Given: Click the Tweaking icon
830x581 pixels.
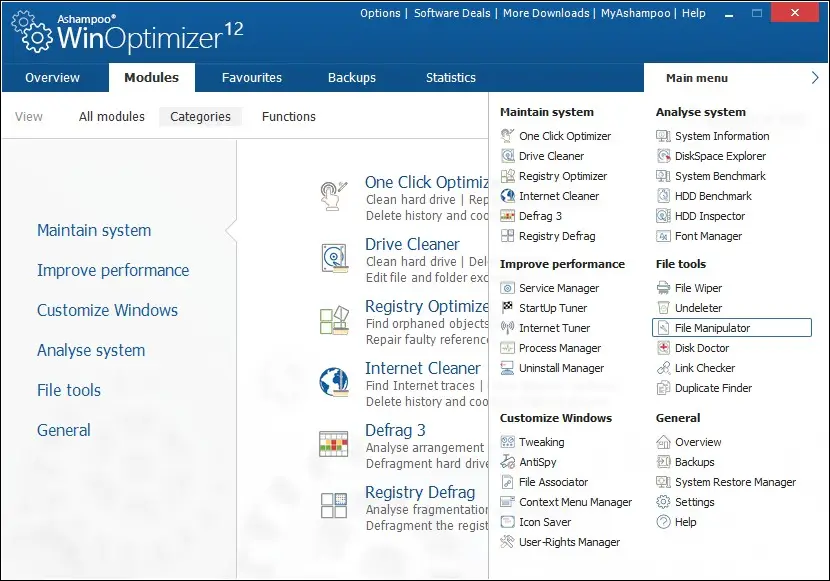Looking at the screenshot, I should coord(507,442).
